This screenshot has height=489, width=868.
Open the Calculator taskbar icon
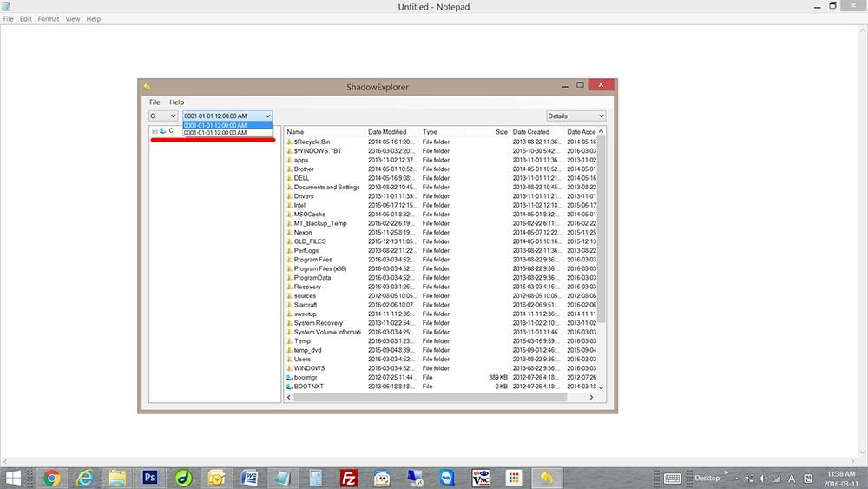pos(316,478)
